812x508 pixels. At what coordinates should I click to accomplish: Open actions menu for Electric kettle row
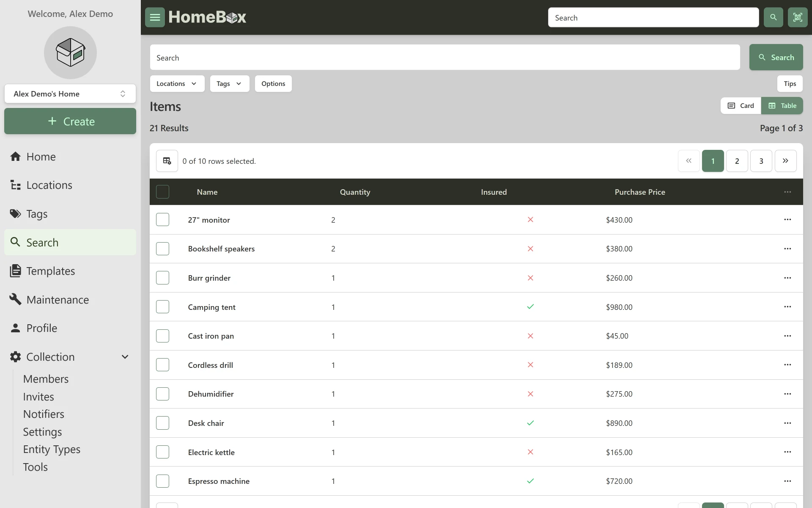(787, 452)
